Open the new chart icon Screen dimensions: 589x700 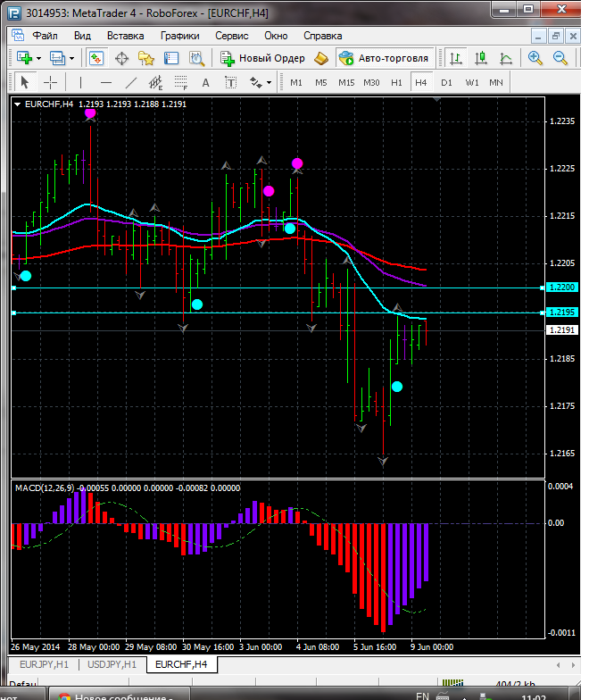pyautogui.click(x=25, y=58)
